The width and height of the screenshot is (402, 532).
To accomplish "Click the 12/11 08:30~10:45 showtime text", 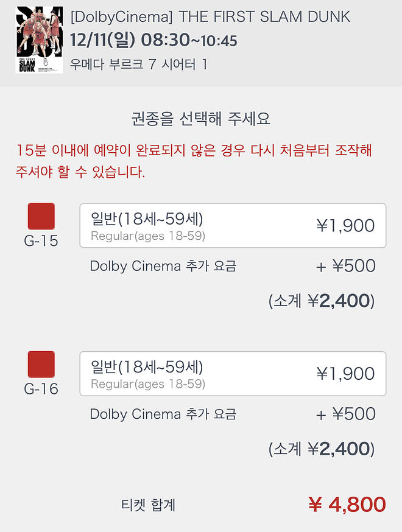I will (x=153, y=41).
